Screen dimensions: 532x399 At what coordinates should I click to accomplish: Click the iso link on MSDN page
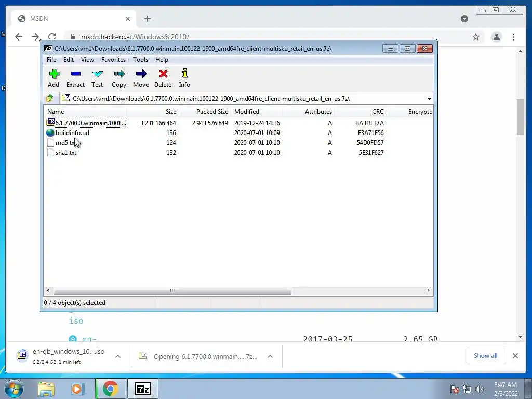(76, 321)
